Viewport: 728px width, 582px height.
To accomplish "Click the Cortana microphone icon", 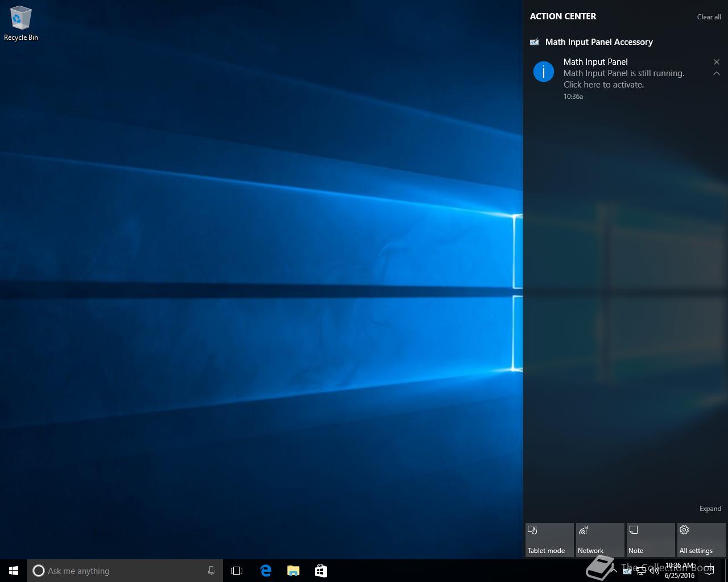I will (211, 571).
